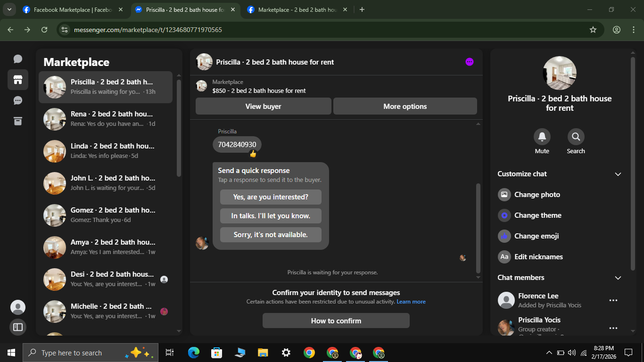Image resolution: width=644 pixels, height=362 pixels.
Task: Open Windows notification center
Action: [x=628, y=353]
